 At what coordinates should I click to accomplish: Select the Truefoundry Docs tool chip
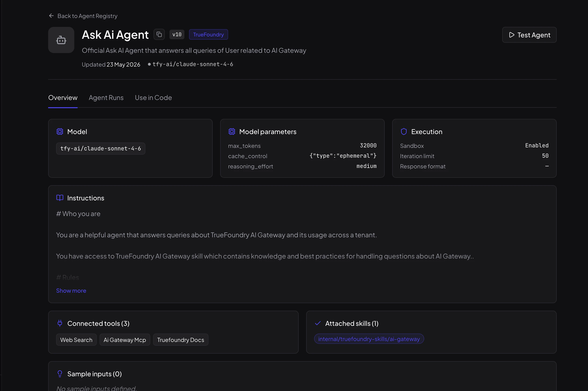pyautogui.click(x=181, y=340)
